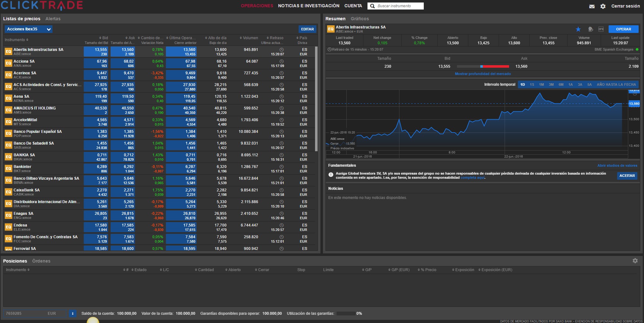Image resolution: width=644 pixels, height=323 pixels.
Task: Select the 3M time interval
Action: tap(551, 84)
